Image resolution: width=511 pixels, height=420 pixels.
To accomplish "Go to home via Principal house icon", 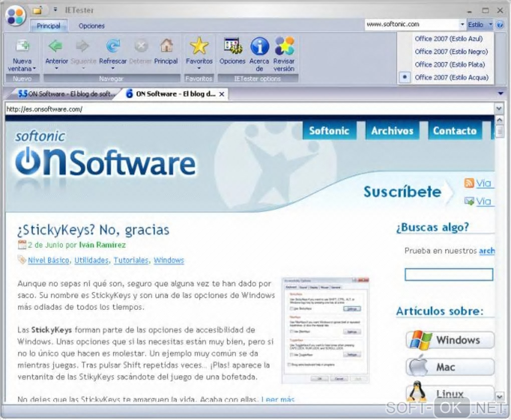I will point(166,46).
